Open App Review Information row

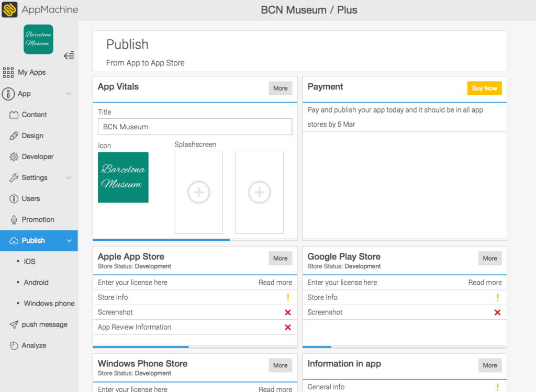click(195, 328)
